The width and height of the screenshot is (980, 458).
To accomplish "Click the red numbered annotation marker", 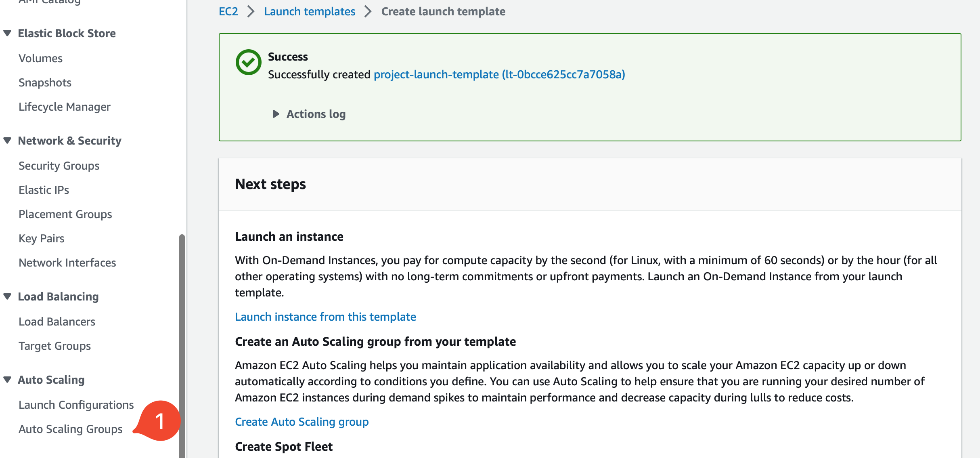I will [x=160, y=420].
